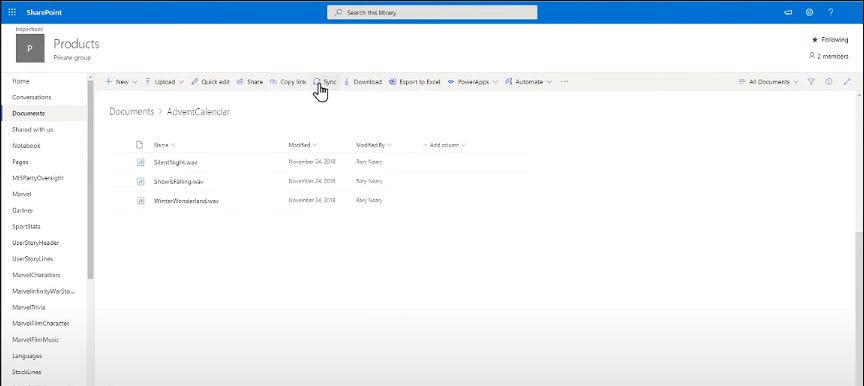Viewport: 864px width, 386px height.
Task: Open the Modified By column dropdown
Action: (x=374, y=145)
